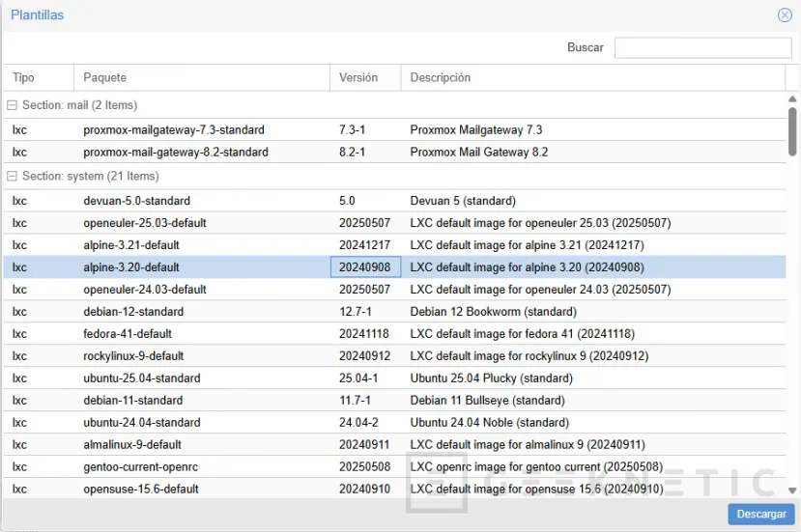Viewport: 801px width, 532px height.
Task: Click the Buscar search field
Action: pos(702,47)
